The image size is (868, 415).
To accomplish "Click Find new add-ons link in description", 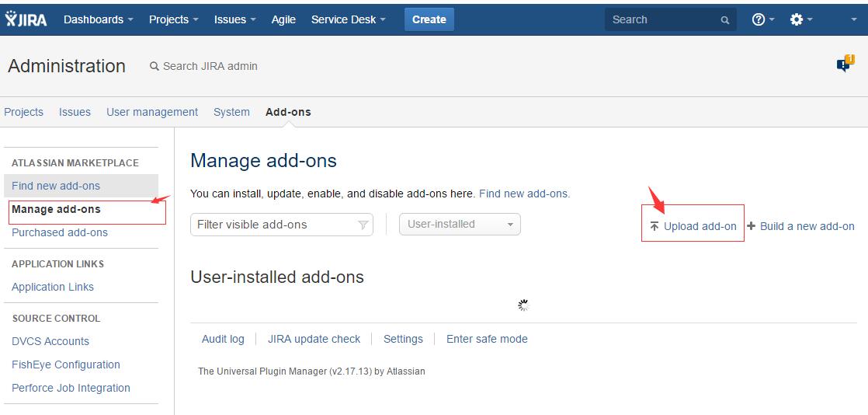I will (524, 194).
